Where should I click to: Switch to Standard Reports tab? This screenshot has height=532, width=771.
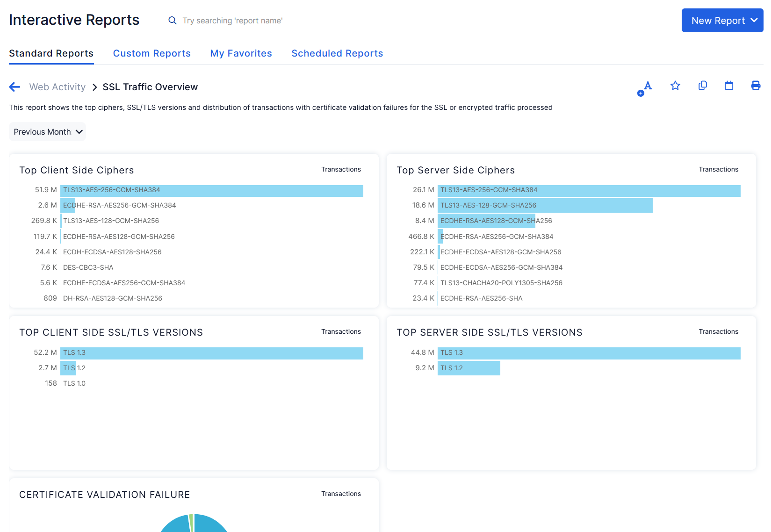pyautogui.click(x=51, y=53)
